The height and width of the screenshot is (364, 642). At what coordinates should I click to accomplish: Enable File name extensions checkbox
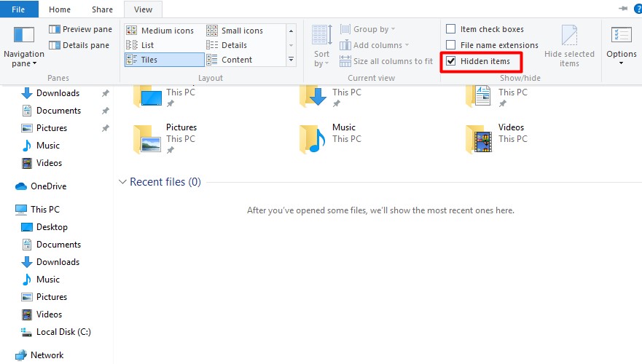[451, 45]
